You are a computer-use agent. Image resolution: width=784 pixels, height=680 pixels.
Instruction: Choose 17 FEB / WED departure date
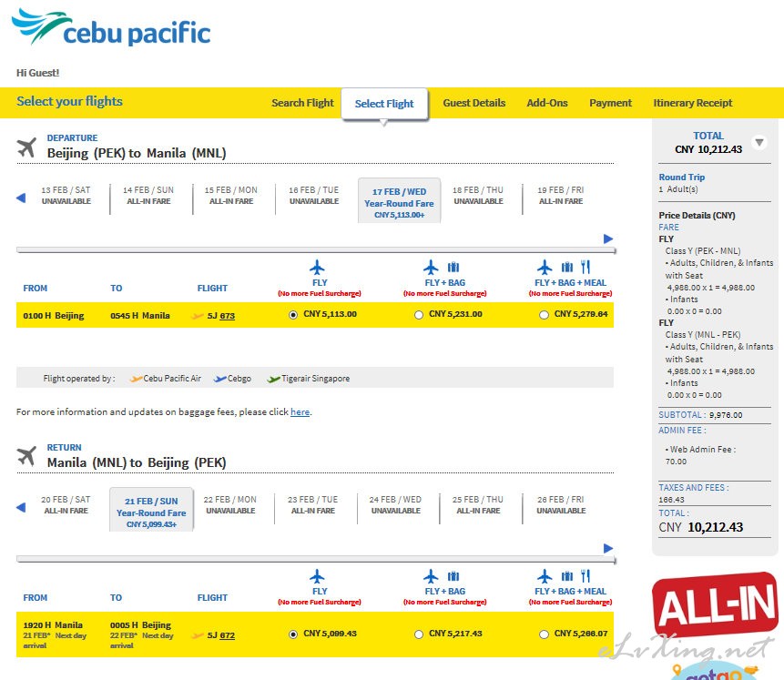pos(399,201)
